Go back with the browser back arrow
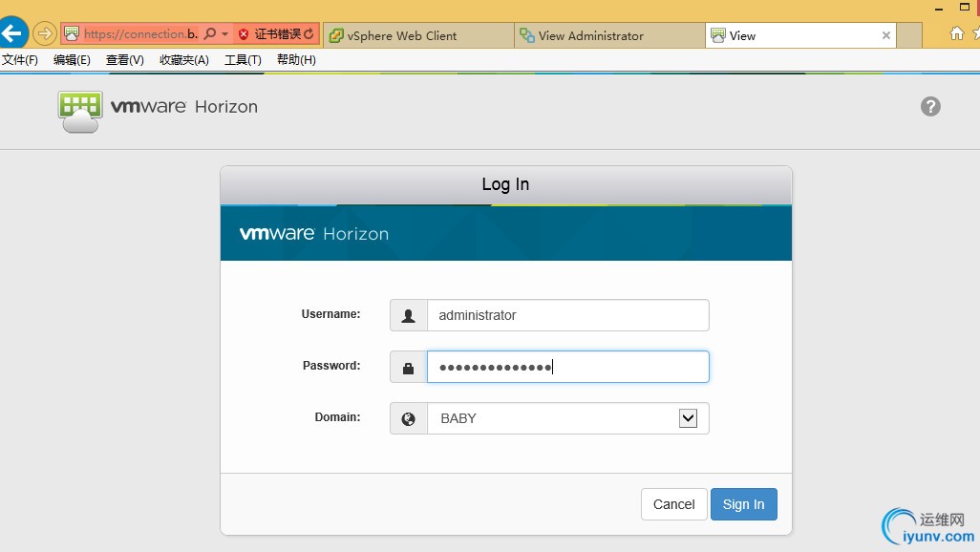The height and width of the screenshot is (552, 980). [x=12, y=32]
